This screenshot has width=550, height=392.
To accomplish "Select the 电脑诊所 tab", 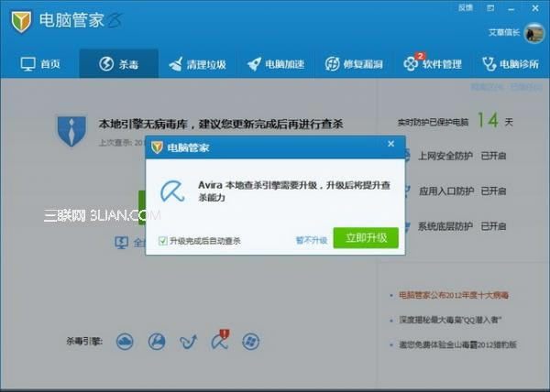I will tap(510, 64).
